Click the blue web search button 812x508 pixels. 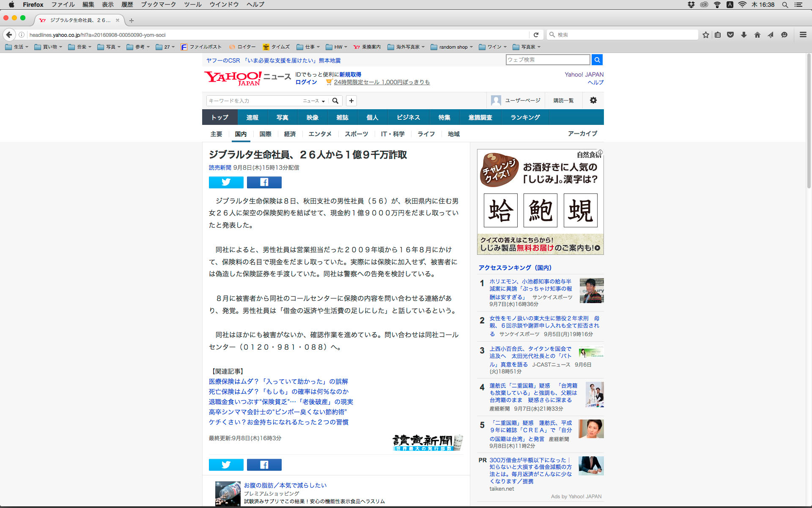pyautogui.click(x=597, y=60)
